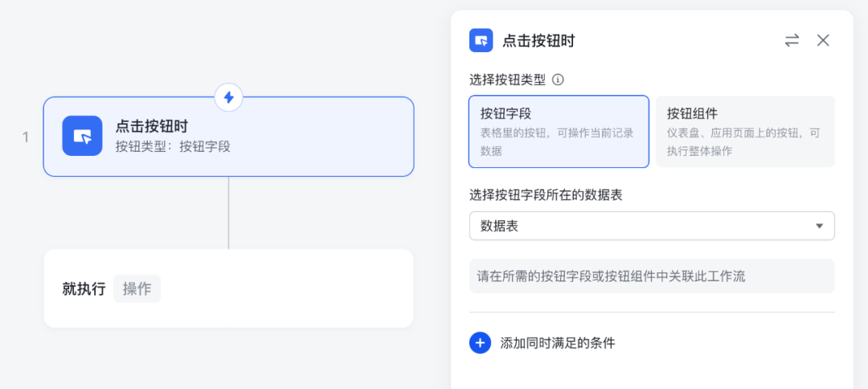Select the 按钮字段 button type option
This screenshot has width=868, height=389.
point(559,132)
